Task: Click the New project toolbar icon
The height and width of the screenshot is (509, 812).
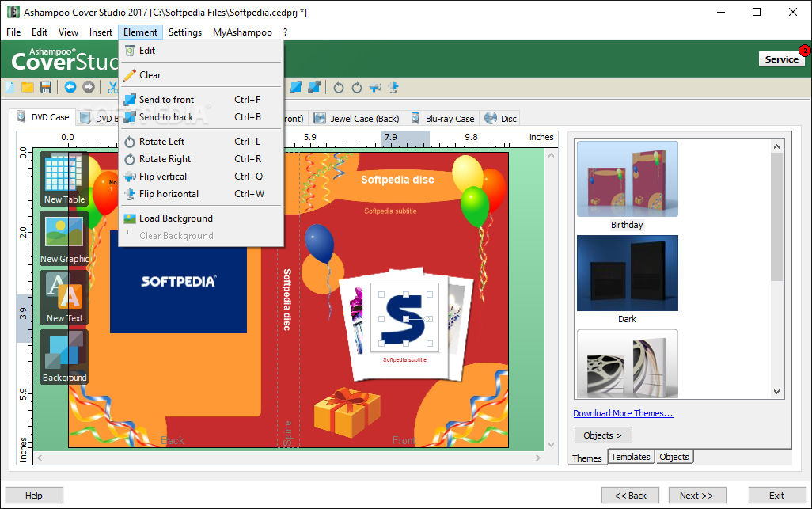Action: click(9, 87)
